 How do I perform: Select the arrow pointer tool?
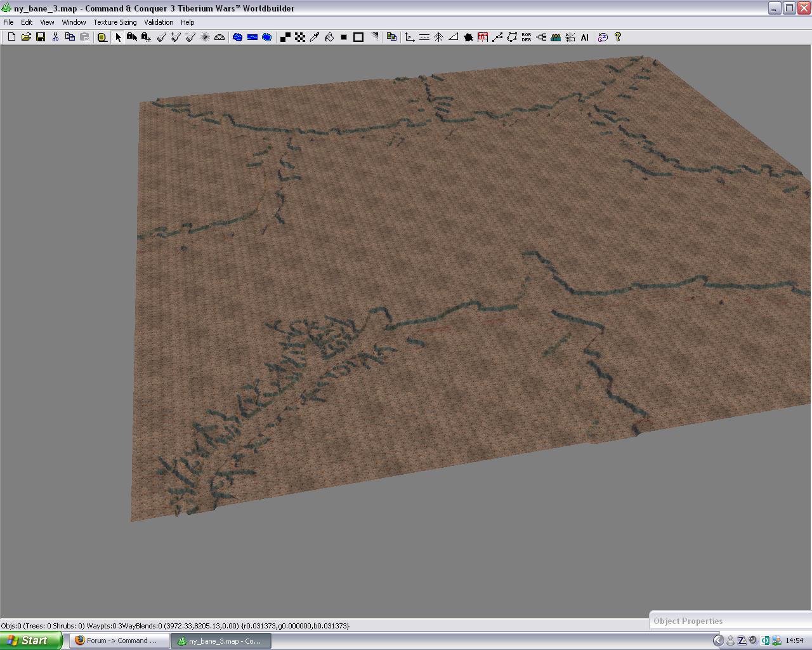[117, 37]
